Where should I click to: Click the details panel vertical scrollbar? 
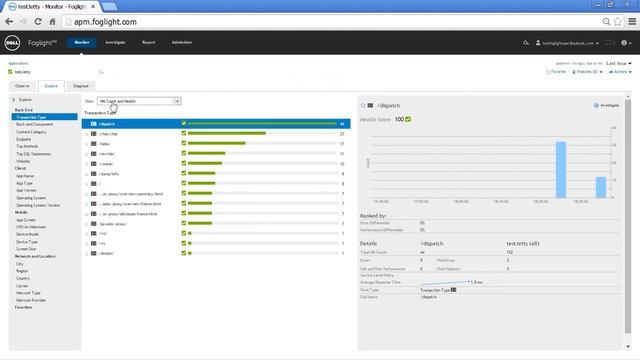pos(628,216)
